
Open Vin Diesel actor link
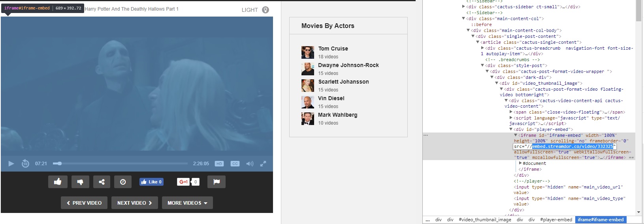(x=331, y=98)
